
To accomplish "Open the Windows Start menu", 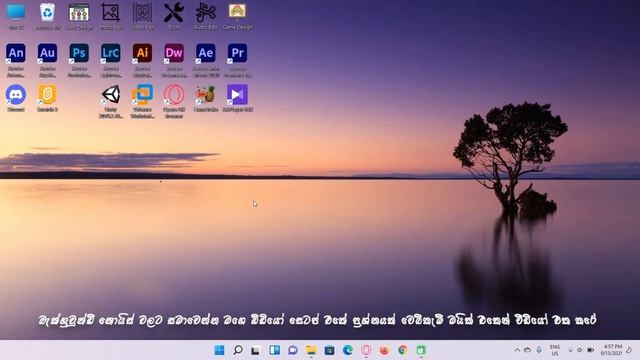I will point(219,350).
